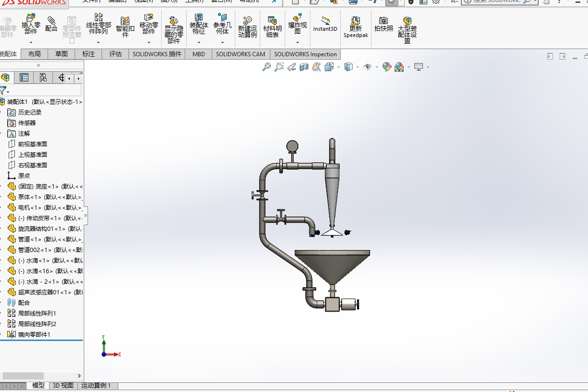Open dropdown arrow next to Hide/Show Items
This screenshot has width=588, height=392.
(377, 67)
